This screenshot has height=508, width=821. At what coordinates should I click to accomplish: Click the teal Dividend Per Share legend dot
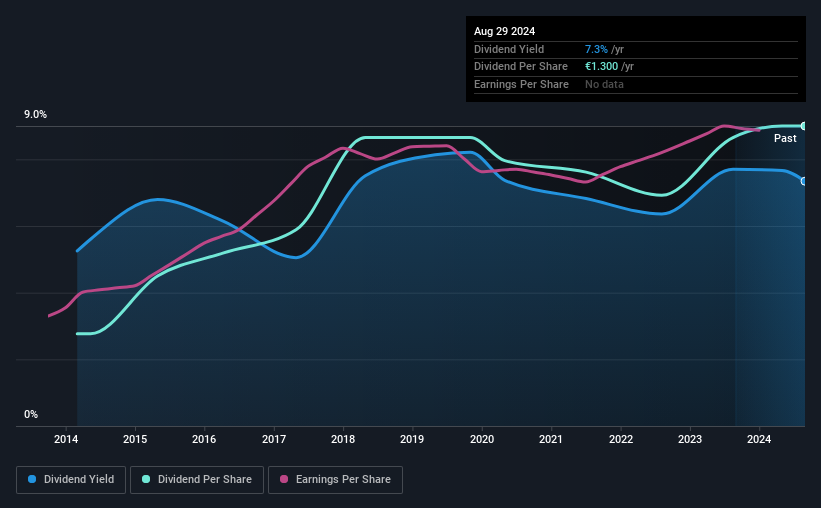coord(146,479)
